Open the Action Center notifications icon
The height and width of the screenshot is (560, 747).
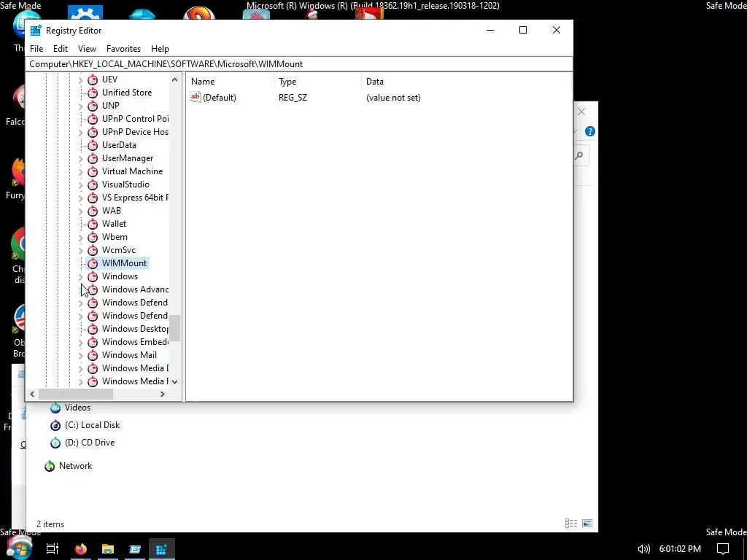[723, 549]
